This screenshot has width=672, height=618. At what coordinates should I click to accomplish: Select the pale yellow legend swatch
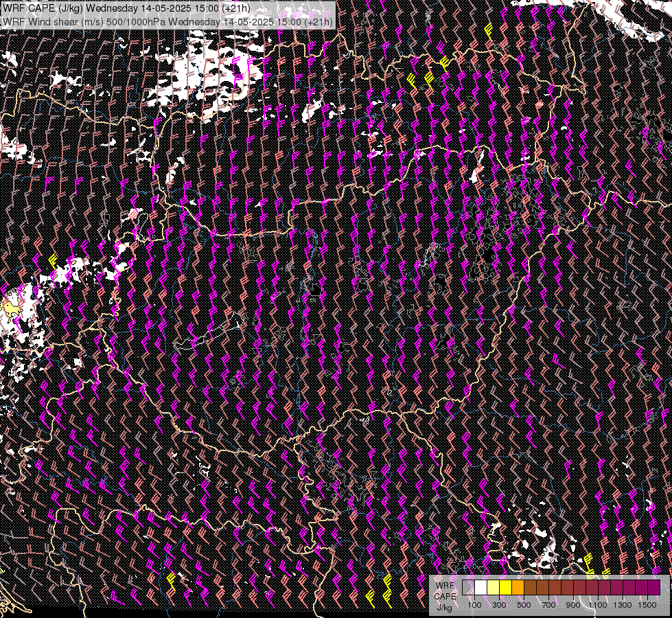[x=493, y=587]
